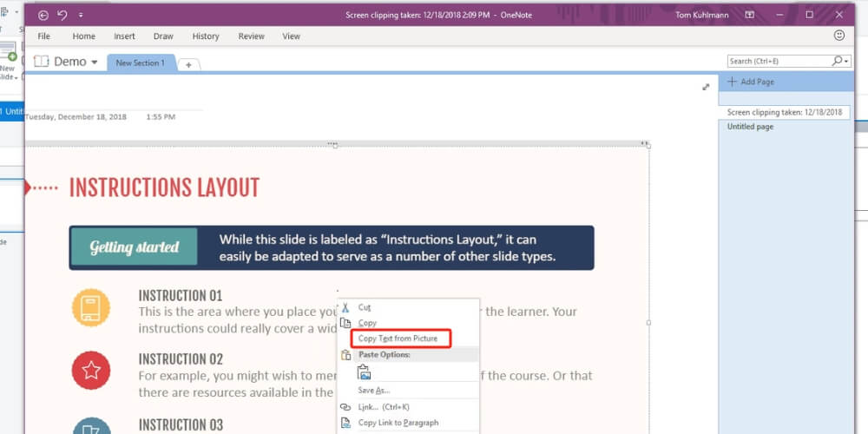
Task: Click the INSTRUCTIONS LAYOUT heading in clipping
Action: (164, 188)
